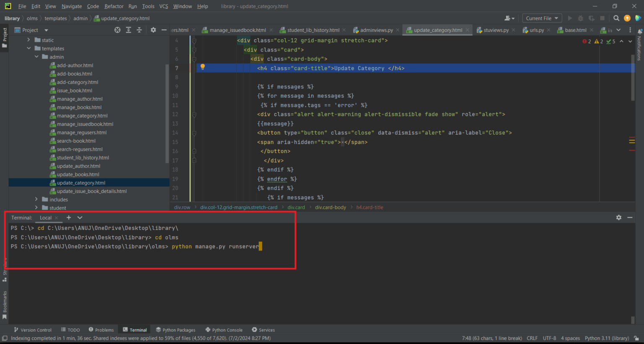Open the Current File run configuration dropdown
The image size is (644, 344).
[x=542, y=18]
